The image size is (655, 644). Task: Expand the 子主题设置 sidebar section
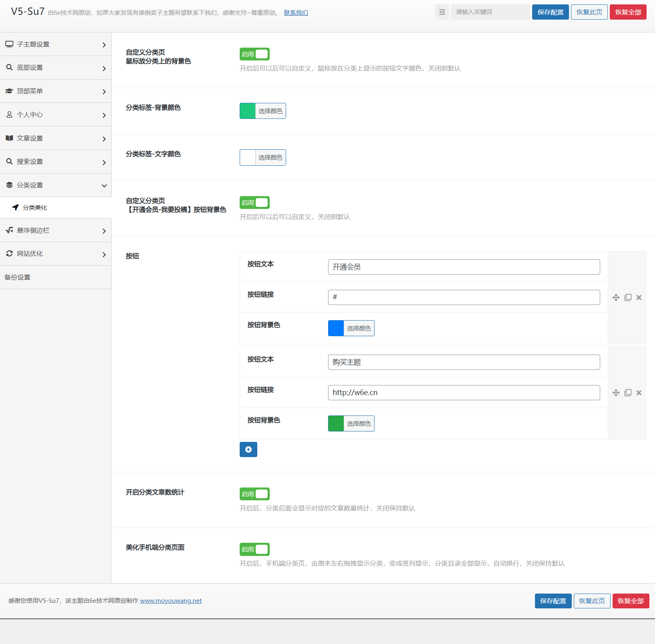tap(56, 44)
